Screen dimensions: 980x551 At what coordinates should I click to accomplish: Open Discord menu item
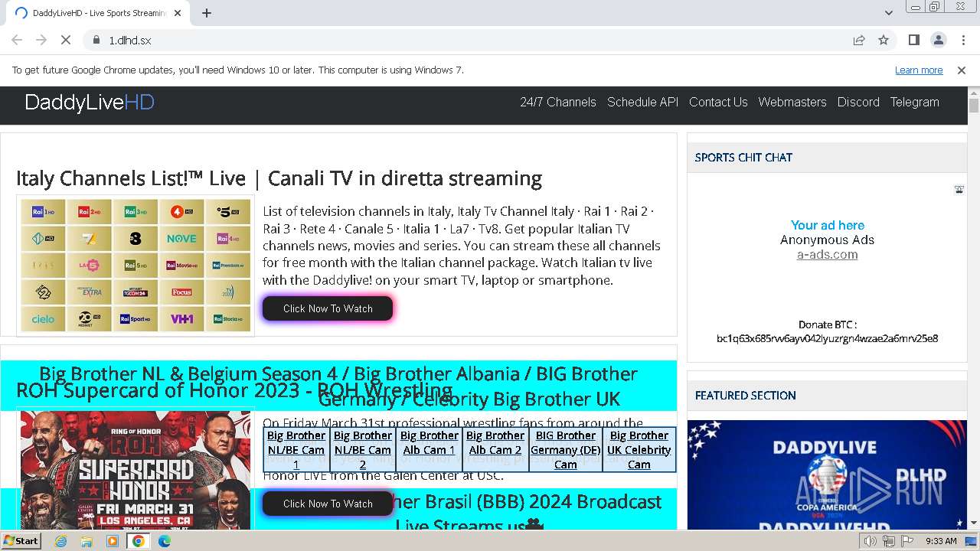(858, 102)
